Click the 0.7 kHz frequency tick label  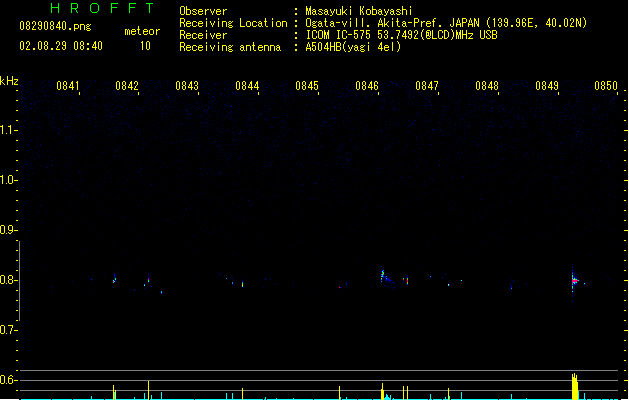(x=8, y=330)
